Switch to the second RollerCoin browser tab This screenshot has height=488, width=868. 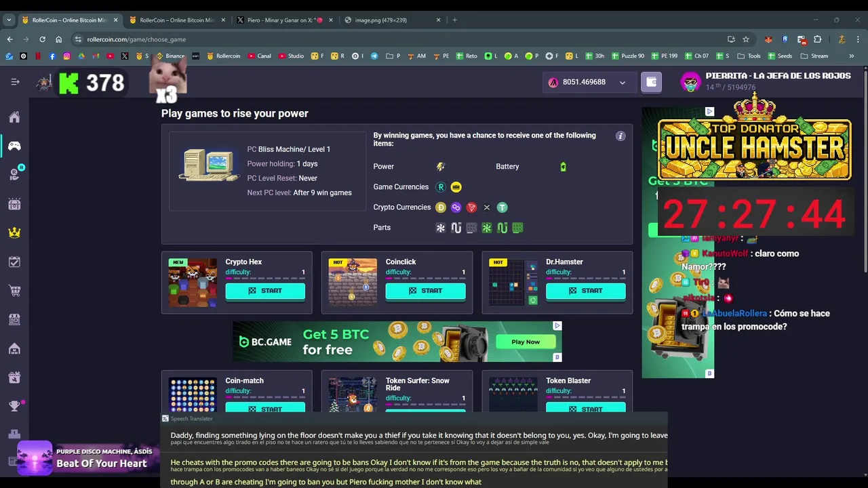click(176, 20)
